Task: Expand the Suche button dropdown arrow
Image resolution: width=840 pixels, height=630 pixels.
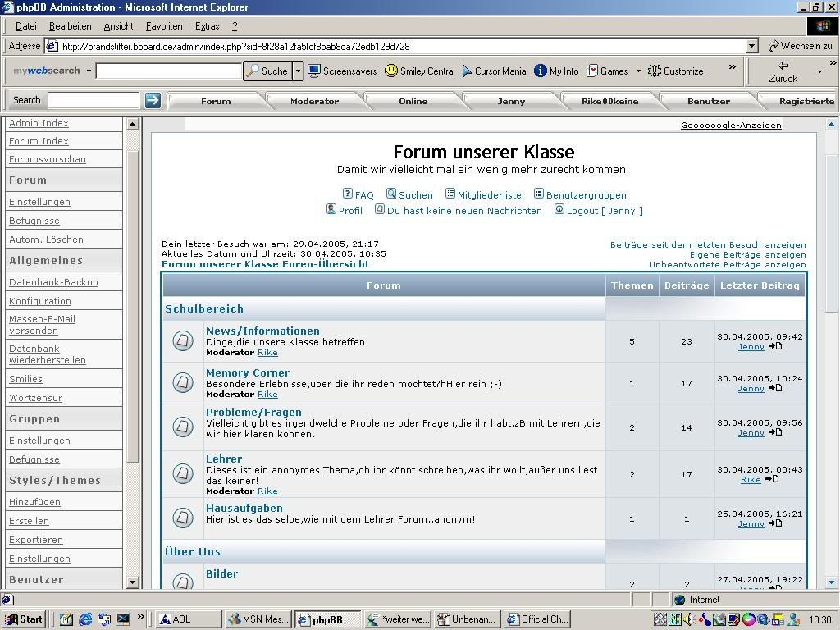Action: (299, 71)
